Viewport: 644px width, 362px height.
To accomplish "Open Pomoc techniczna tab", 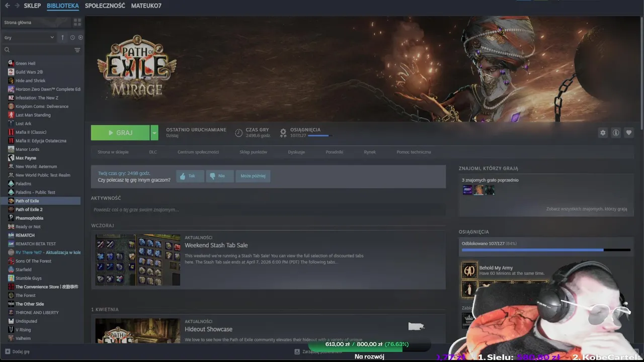I will point(414,152).
